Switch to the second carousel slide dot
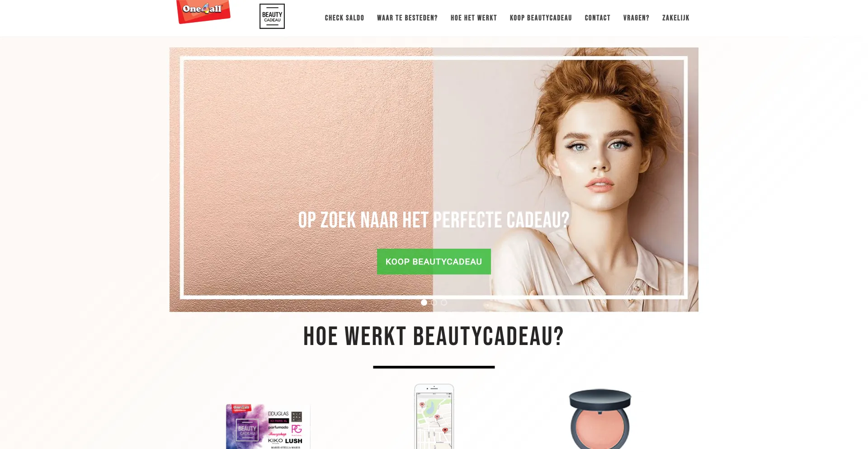Viewport: 868px width, 449px height. pos(434,302)
